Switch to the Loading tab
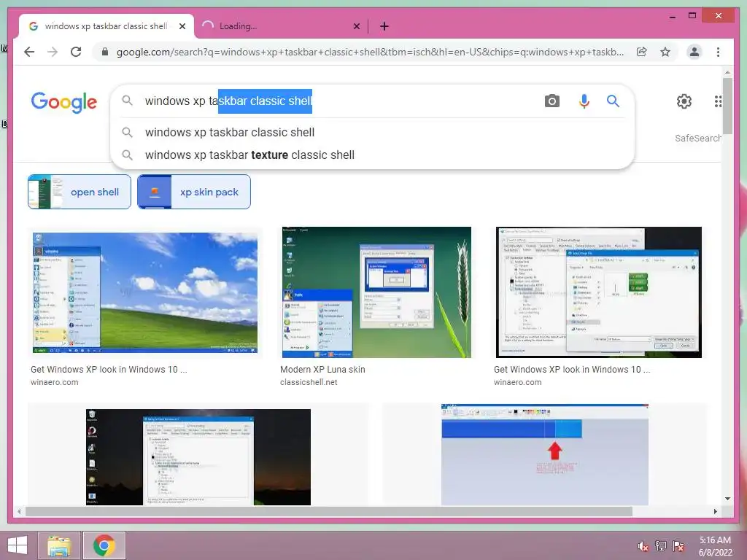 [x=281, y=26]
